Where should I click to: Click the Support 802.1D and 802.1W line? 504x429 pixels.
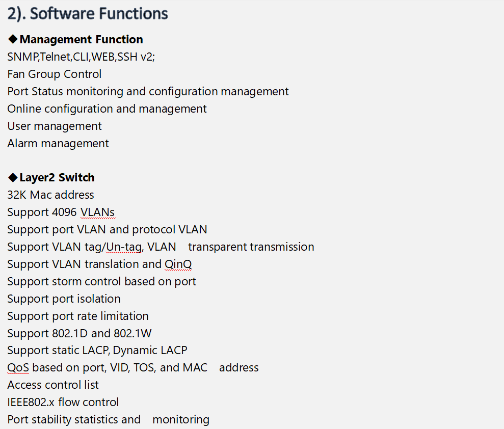click(79, 334)
